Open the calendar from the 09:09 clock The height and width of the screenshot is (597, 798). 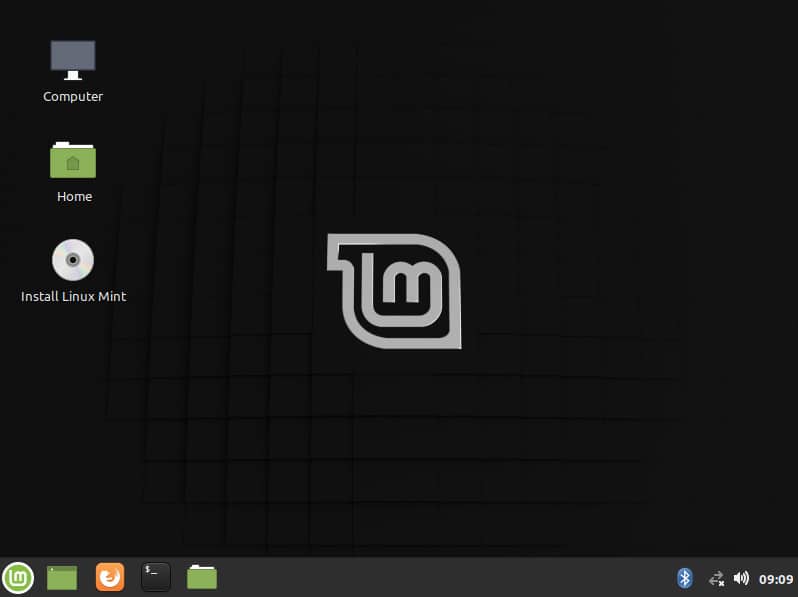pyautogui.click(x=776, y=579)
